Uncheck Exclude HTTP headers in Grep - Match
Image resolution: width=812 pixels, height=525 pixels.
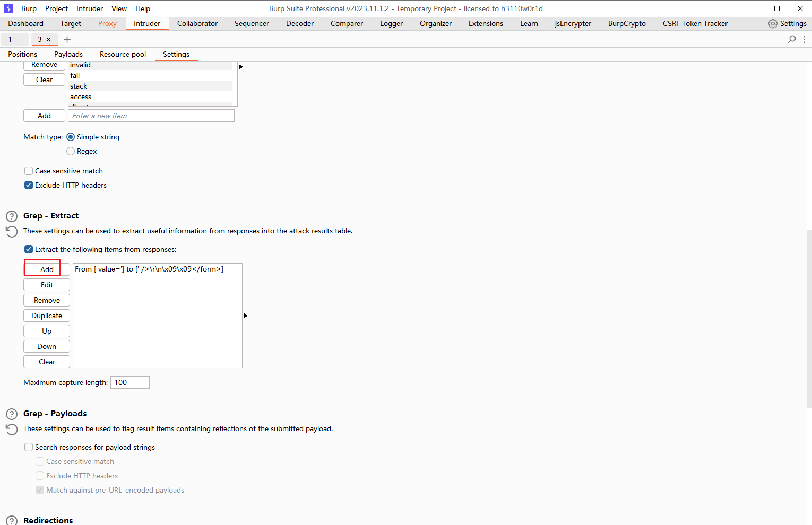pos(29,185)
